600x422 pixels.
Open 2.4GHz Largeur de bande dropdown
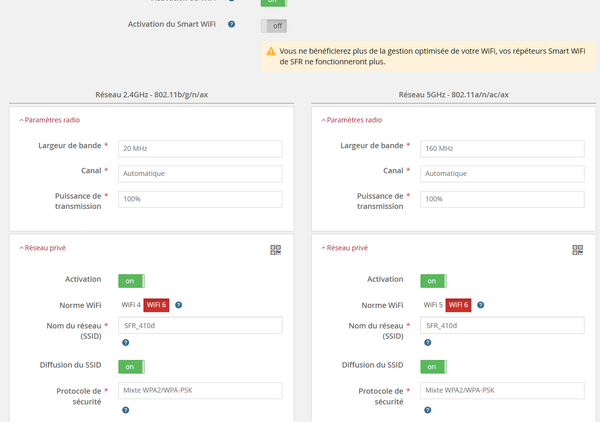pos(200,148)
